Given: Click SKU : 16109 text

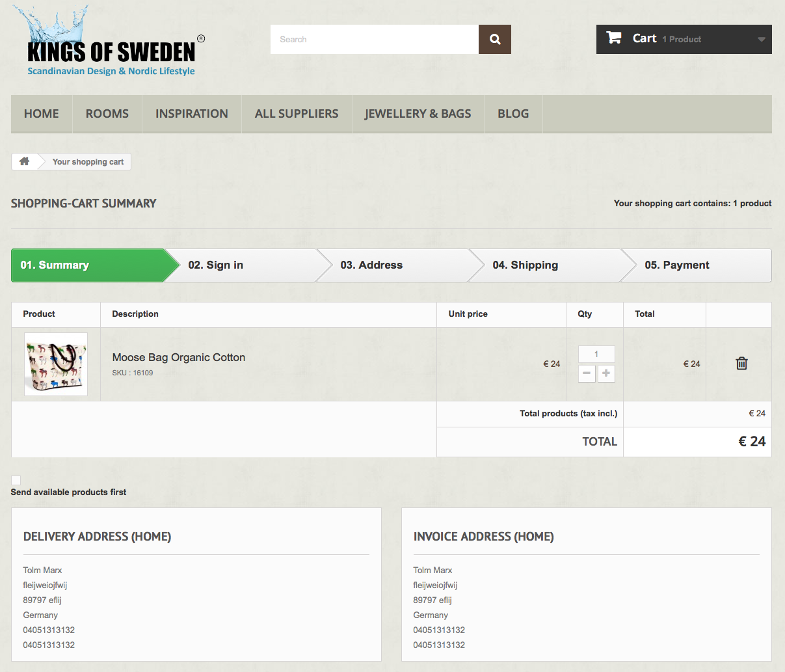Looking at the screenshot, I should coord(133,373).
